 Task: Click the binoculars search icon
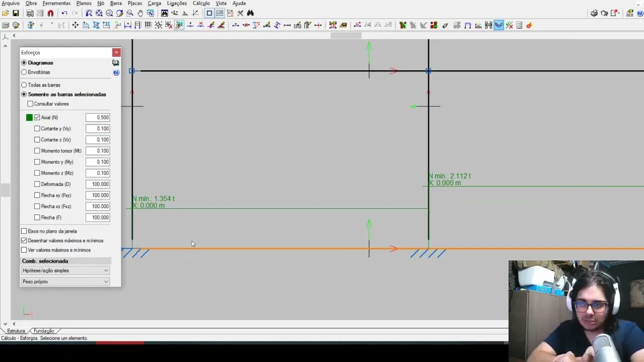[x=250, y=13]
